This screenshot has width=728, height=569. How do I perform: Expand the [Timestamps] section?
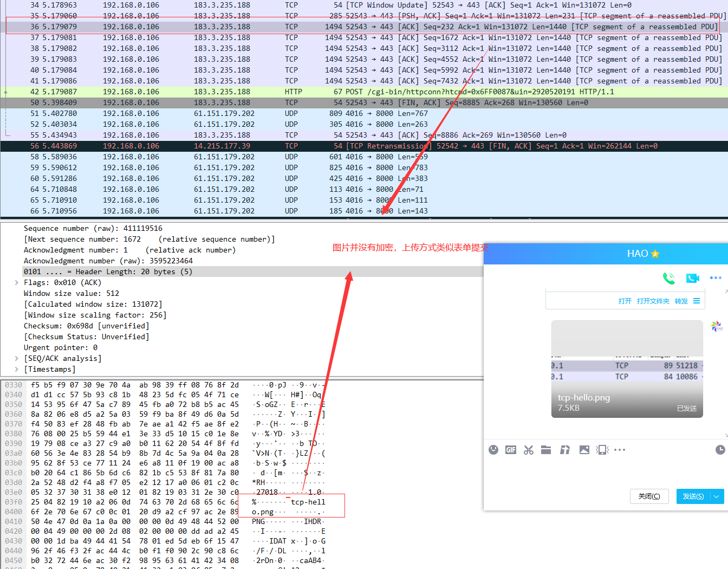click(x=17, y=369)
